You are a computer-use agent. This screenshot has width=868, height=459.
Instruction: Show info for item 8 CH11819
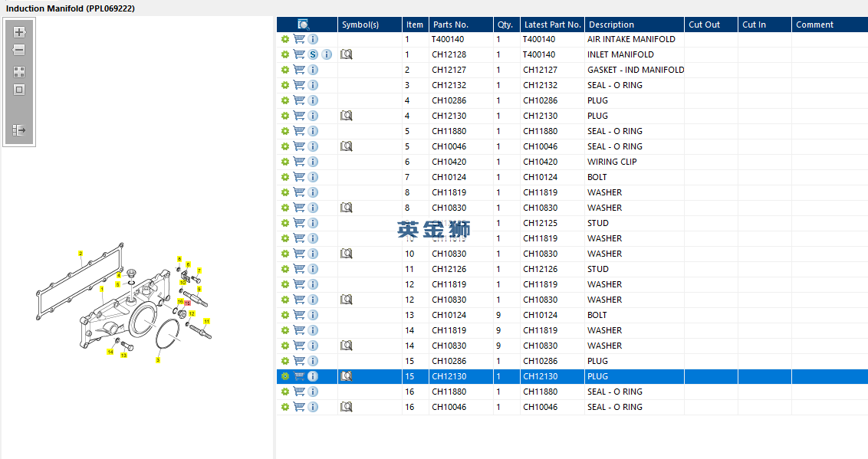313,192
